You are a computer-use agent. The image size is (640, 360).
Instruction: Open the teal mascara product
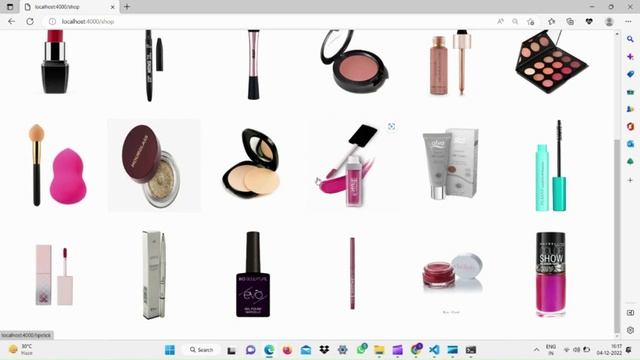(551, 166)
